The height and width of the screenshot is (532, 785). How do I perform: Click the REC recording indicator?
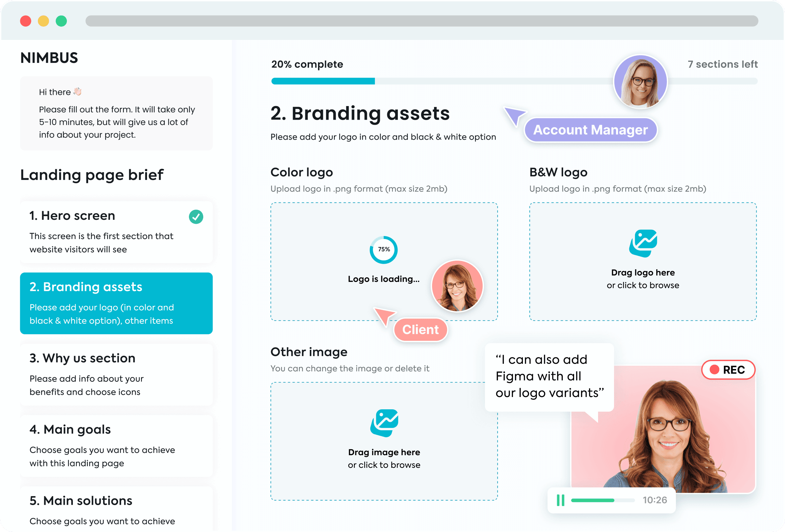click(728, 370)
